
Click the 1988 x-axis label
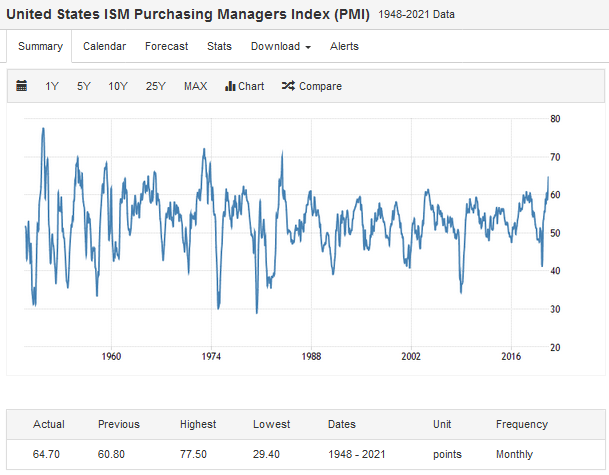click(x=311, y=356)
